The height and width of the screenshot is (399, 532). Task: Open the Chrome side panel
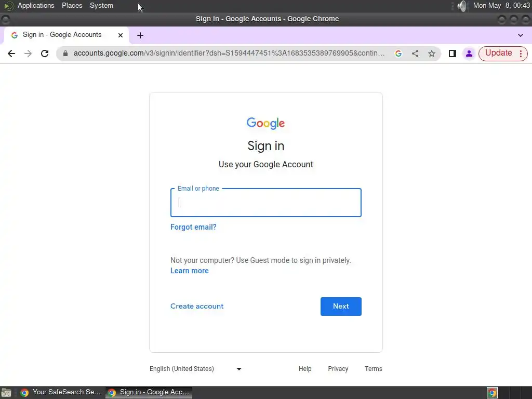coord(453,54)
